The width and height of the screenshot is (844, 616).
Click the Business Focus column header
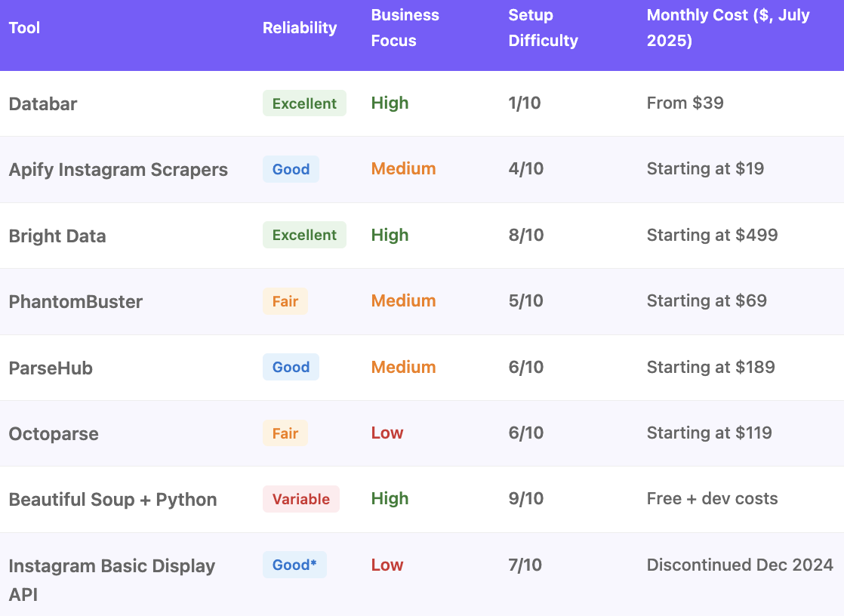405,28
